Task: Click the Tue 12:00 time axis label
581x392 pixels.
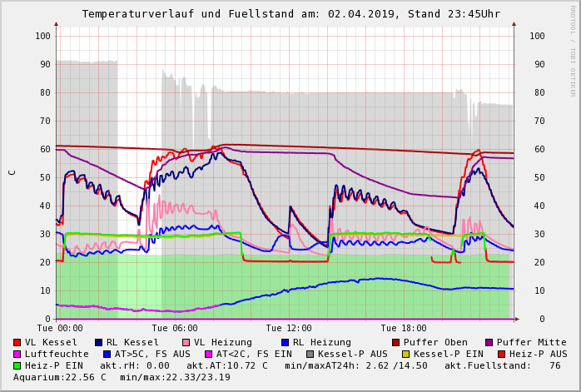Action: click(x=289, y=328)
